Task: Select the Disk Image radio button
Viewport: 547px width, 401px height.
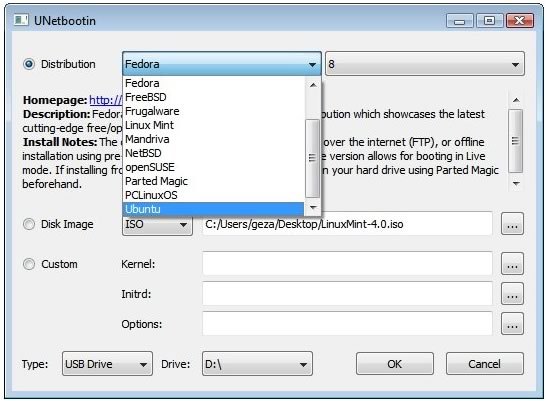Action: coord(29,224)
